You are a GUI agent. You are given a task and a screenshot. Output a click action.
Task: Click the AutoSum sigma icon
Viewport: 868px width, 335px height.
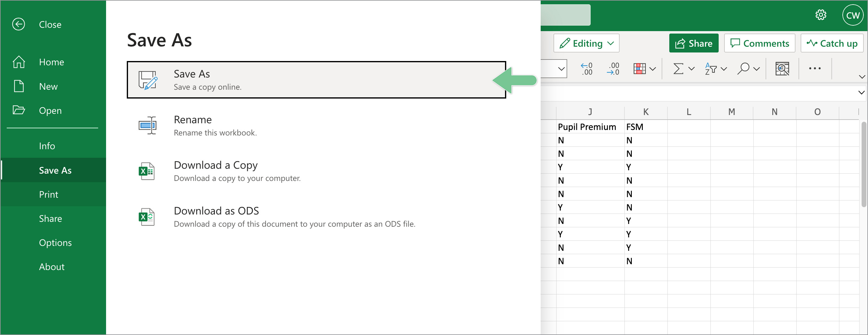point(678,69)
